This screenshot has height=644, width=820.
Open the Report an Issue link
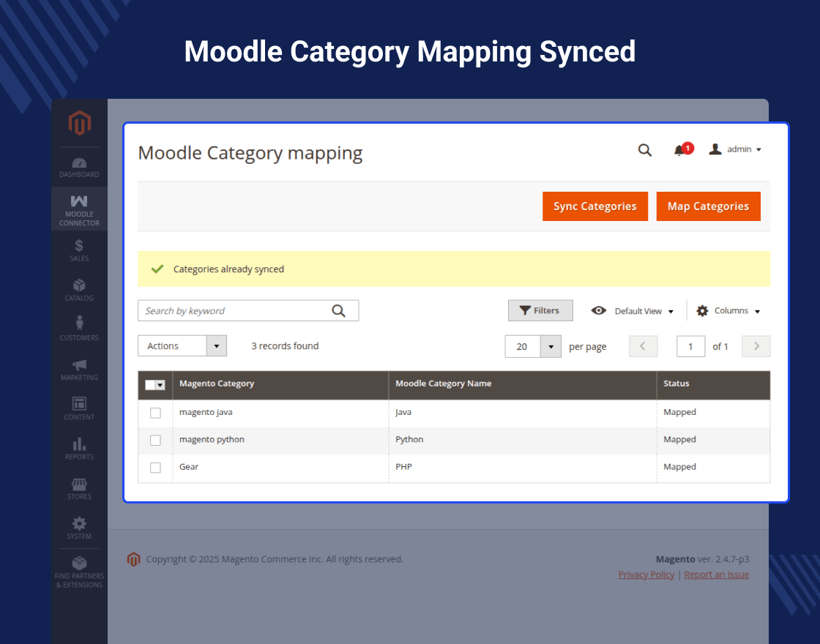717,574
